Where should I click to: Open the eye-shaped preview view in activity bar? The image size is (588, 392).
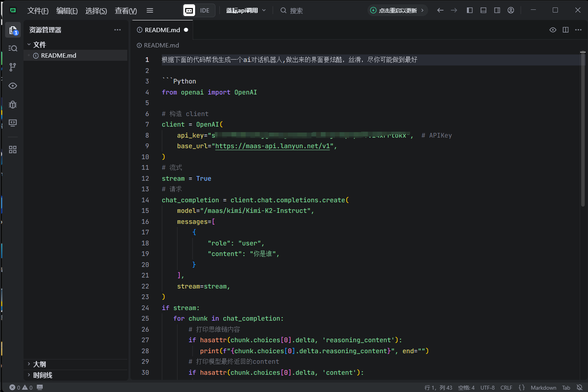13,86
